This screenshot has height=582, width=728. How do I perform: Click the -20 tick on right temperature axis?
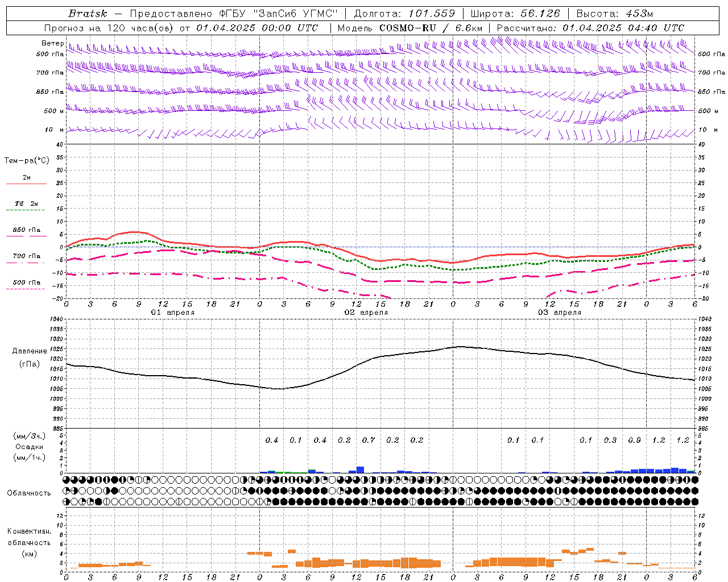coord(702,298)
